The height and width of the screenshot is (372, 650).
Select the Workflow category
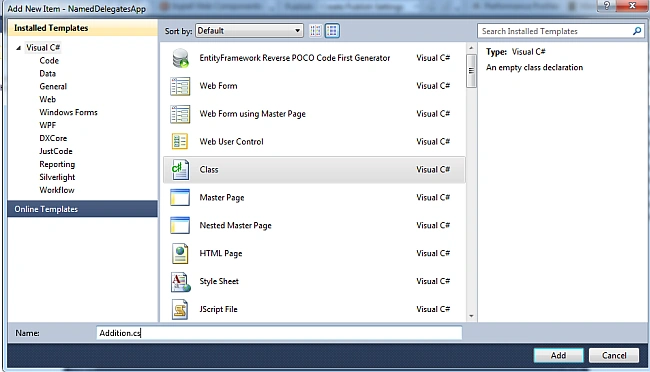pyautogui.click(x=57, y=190)
